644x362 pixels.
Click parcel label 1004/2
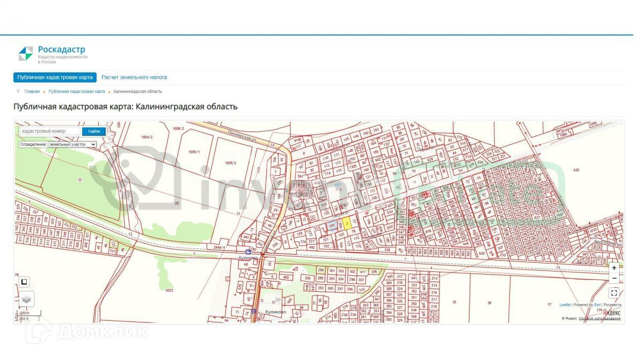(x=147, y=137)
